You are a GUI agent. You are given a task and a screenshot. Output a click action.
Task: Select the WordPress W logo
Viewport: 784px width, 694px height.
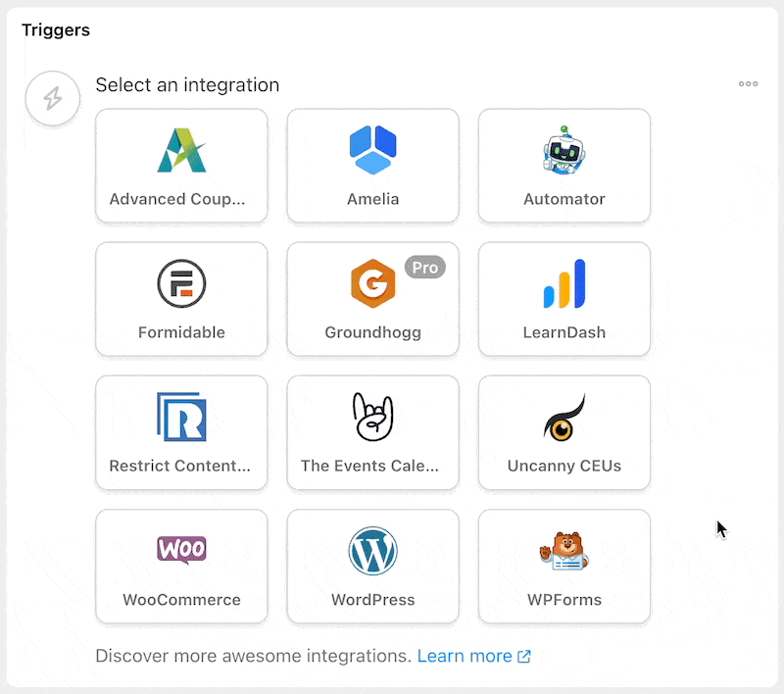373,551
